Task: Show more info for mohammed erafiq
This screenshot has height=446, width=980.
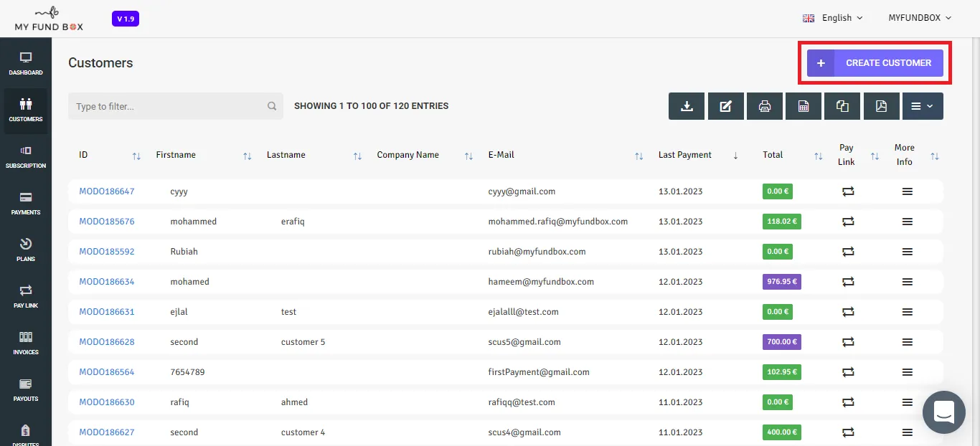Action: tap(908, 222)
